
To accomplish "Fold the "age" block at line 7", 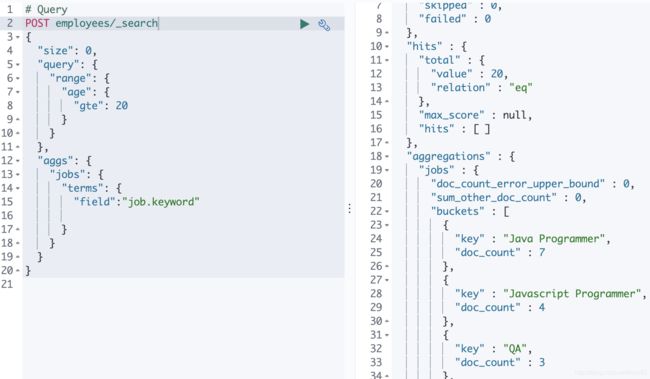I will 18,92.
